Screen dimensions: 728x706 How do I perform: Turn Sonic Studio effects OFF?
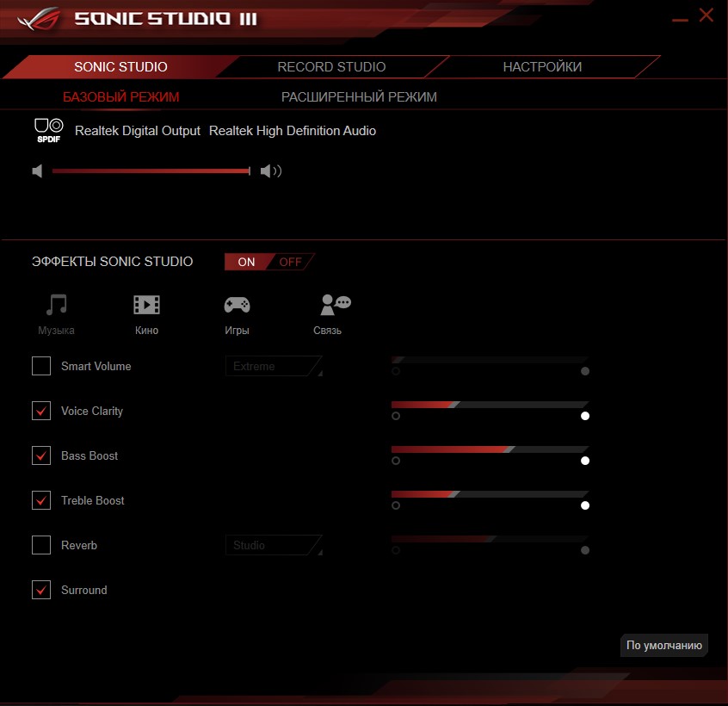click(291, 262)
